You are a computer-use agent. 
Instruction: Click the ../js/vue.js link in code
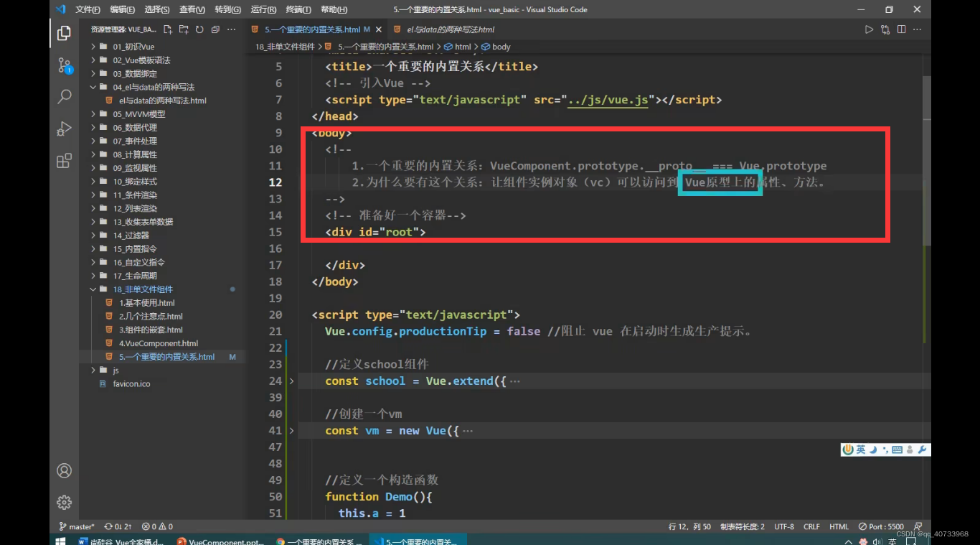tap(607, 100)
